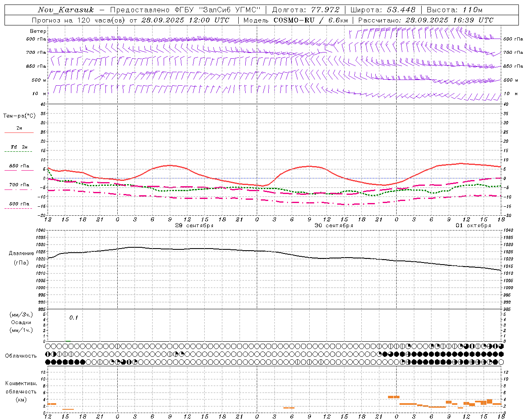Click the 'Ветер' wind panel label
Image resolution: width=525 pixels, height=420 pixels.
(x=38, y=31)
